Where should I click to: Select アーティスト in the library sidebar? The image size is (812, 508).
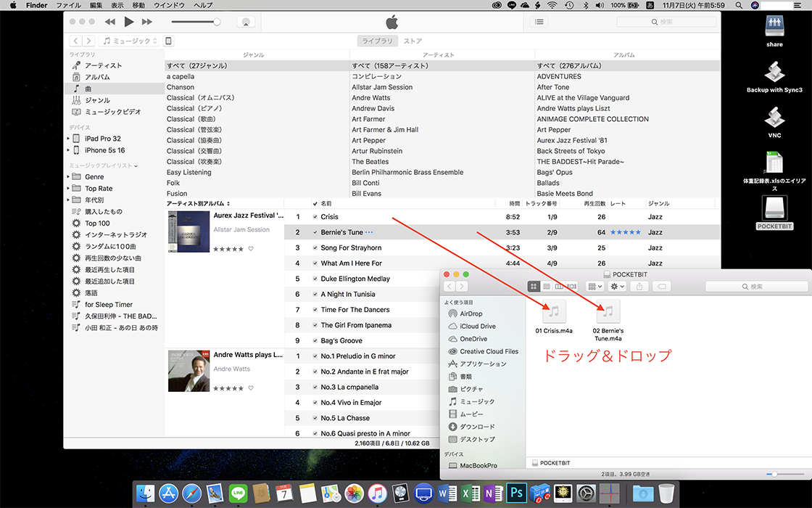click(x=103, y=65)
